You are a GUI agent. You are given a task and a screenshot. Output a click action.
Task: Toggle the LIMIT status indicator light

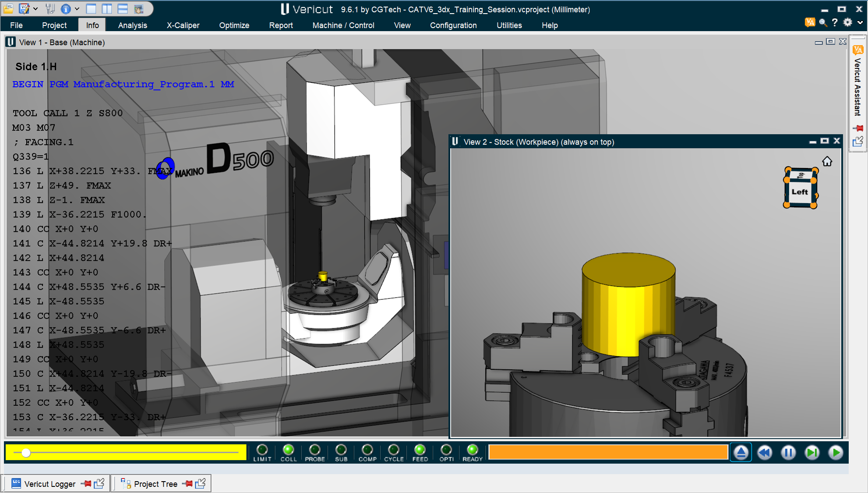pos(262,450)
